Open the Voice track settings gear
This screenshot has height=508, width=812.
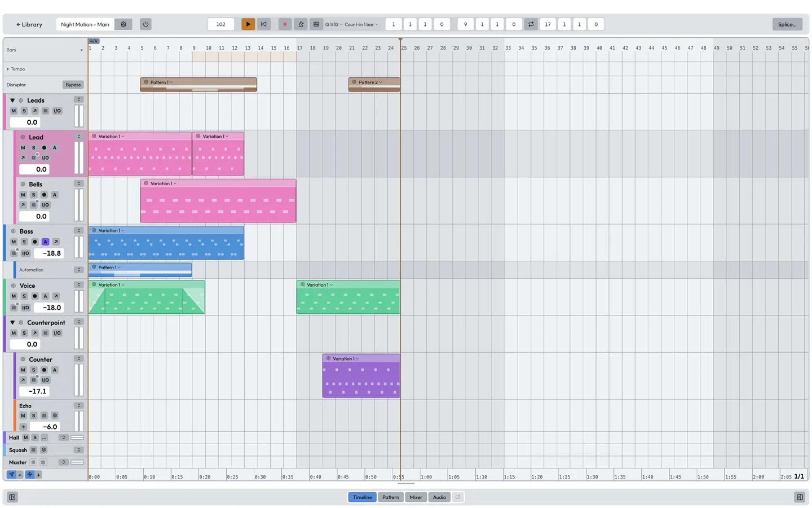[x=14, y=286]
